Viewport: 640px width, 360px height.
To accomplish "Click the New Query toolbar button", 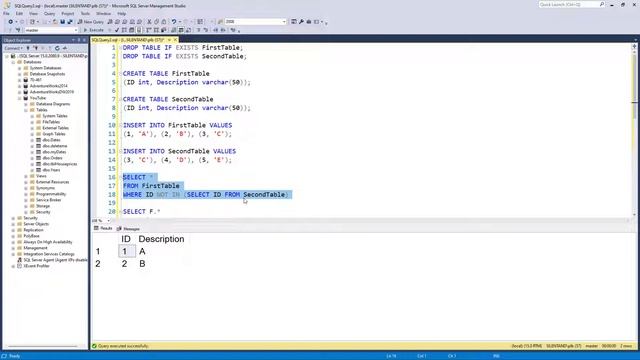I will [91, 22].
